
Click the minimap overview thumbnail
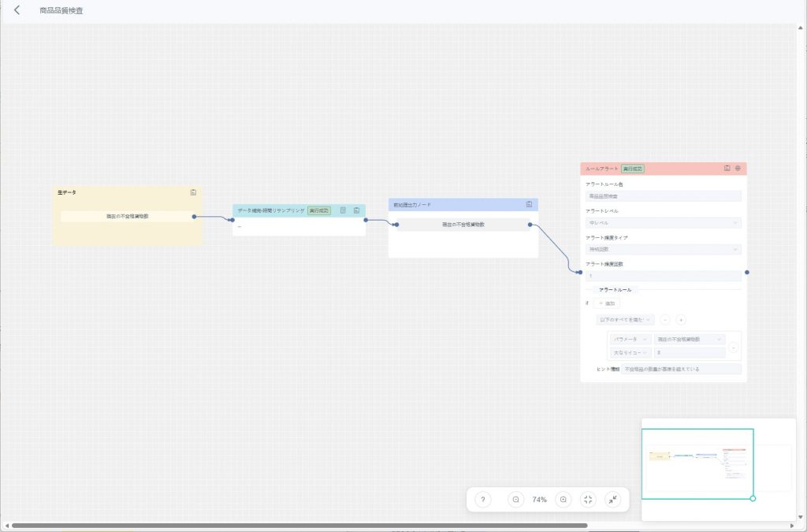point(697,463)
